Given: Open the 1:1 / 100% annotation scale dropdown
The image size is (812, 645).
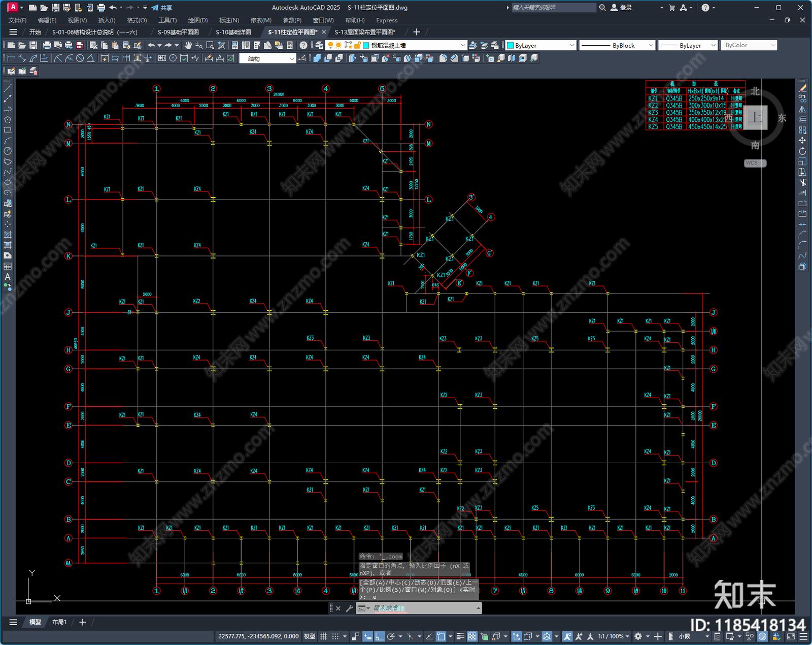Looking at the screenshot, I should (x=614, y=636).
